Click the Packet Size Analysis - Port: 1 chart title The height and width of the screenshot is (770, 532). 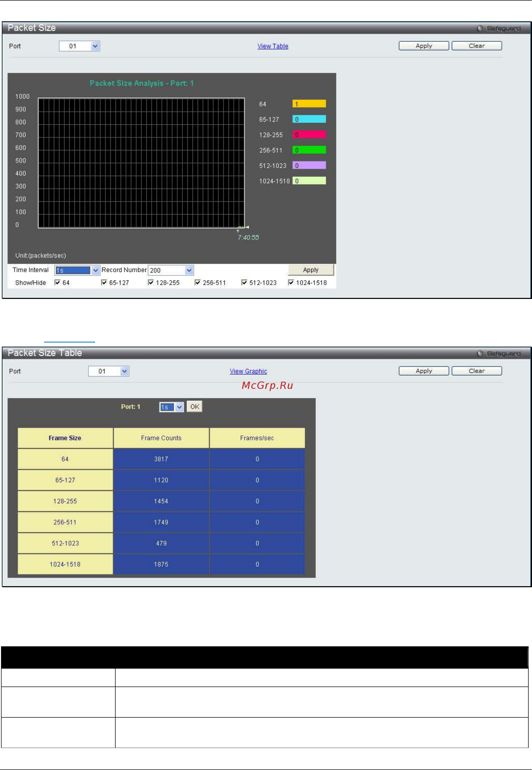click(142, 83)
